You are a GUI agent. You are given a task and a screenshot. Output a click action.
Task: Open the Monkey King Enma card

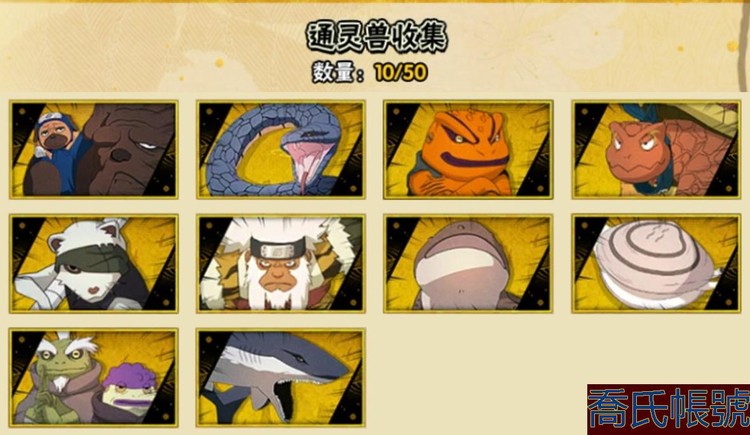coord(281,263)
